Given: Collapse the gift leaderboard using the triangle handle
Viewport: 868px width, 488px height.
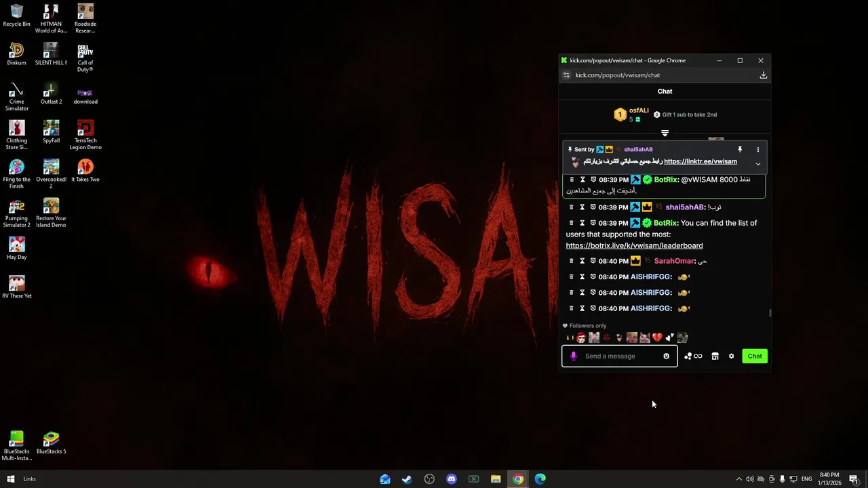Looking at the screenshot, I should point(665,134).
